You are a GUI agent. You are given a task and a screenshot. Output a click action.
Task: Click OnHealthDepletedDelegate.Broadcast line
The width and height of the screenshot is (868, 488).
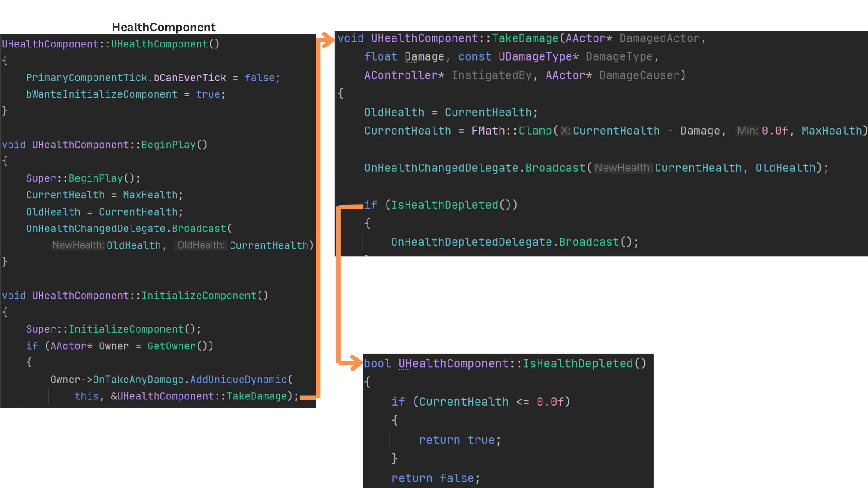[x=514, y=242]
